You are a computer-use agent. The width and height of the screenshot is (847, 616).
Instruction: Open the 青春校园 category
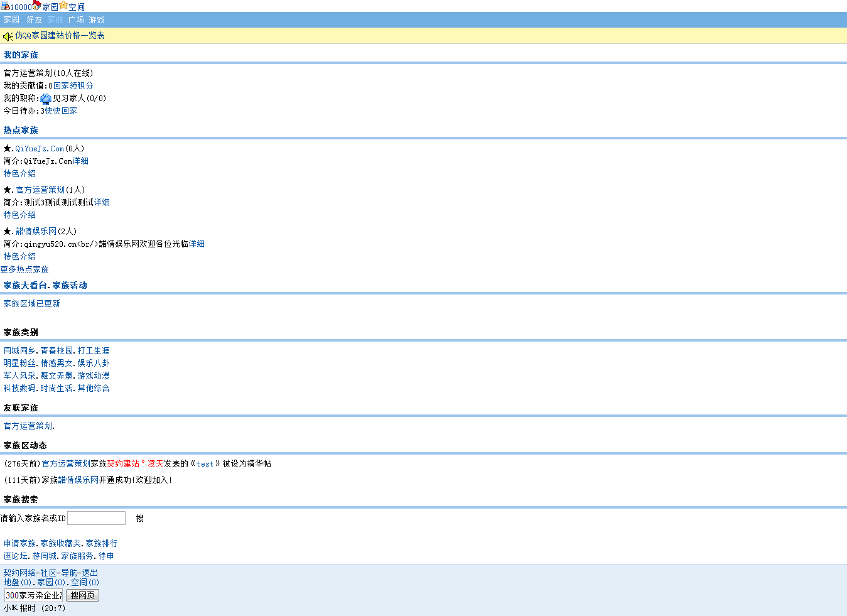tap(57, 351)
